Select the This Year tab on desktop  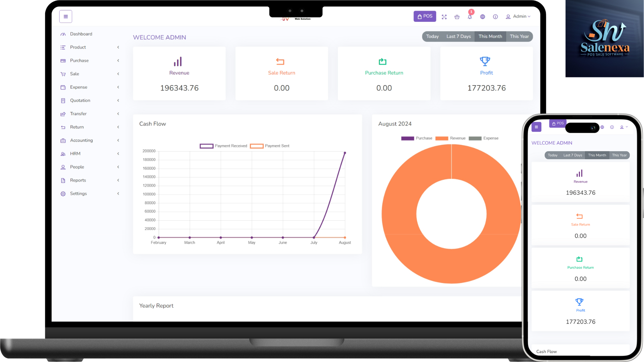(519, 36)
